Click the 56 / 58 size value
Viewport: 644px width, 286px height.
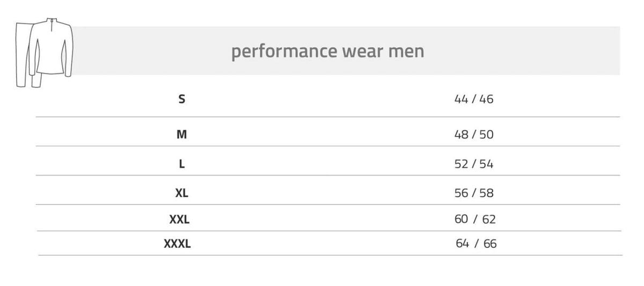[473, 193]
